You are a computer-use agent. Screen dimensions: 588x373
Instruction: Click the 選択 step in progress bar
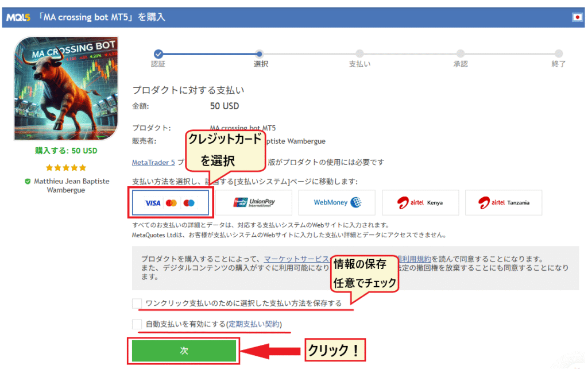click(x=260, y=53)
